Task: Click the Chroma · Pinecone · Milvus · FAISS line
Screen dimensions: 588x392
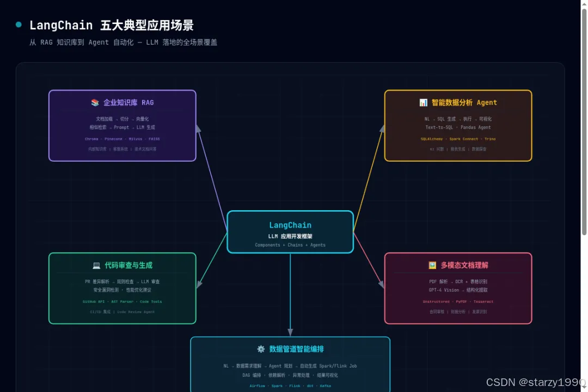Action: click(122, 139)
